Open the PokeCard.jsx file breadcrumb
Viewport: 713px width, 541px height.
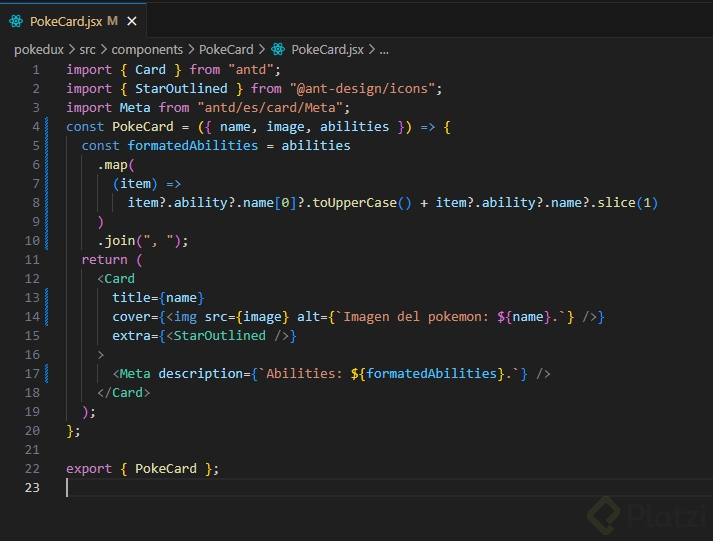(327, 50)
